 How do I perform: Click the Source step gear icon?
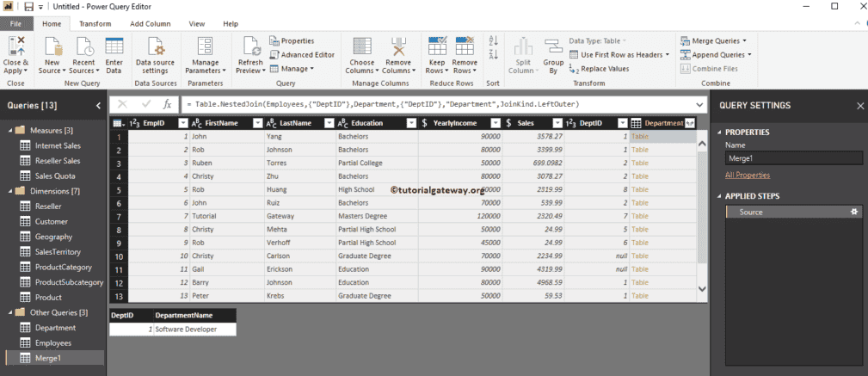click(853, 212)
